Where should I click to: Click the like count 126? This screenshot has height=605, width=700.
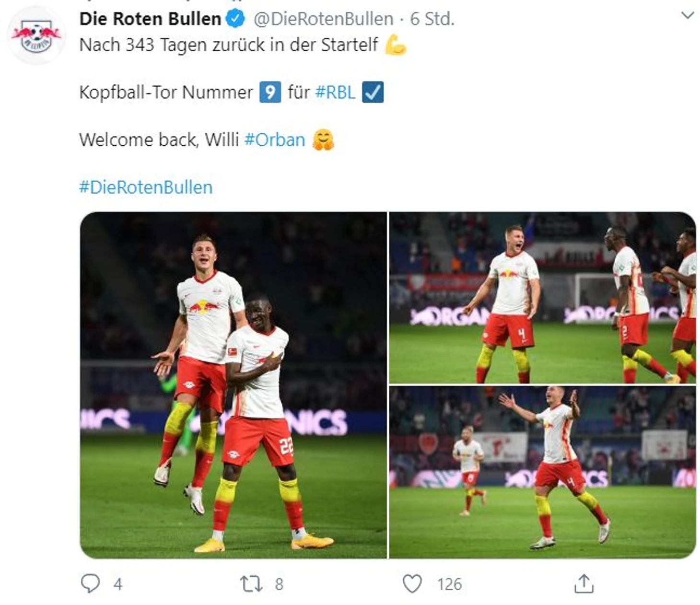pyautogui.click(x=449, y=584)
